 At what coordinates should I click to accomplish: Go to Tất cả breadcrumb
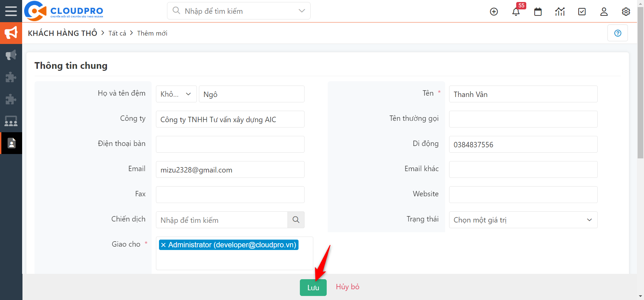click(x=117, y=33)
